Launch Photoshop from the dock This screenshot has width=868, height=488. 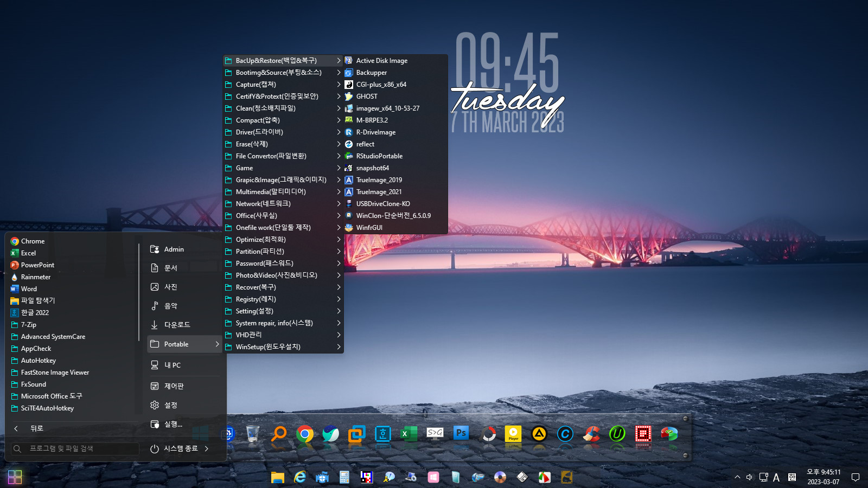461,433
